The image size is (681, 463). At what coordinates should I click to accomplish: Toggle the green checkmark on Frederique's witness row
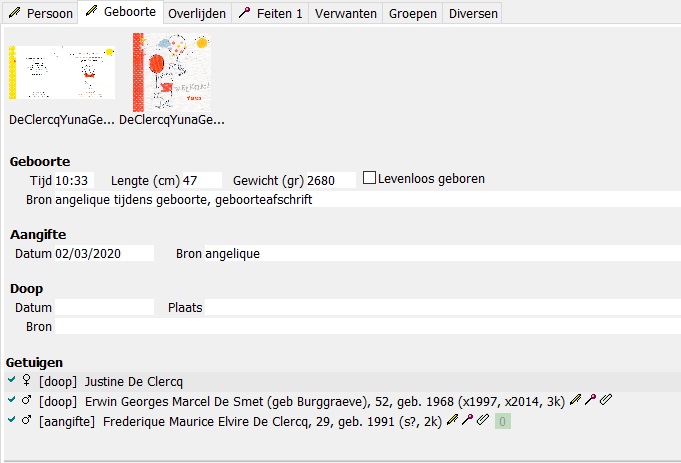(10, 421)
